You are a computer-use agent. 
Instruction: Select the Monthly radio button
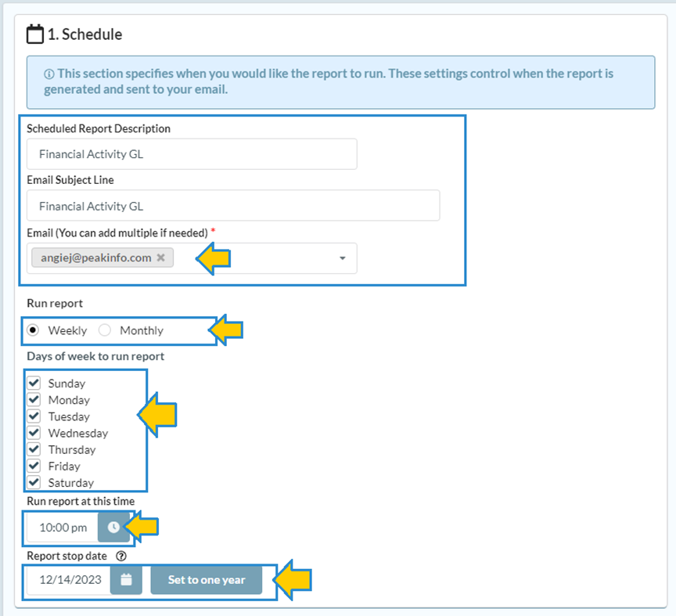(x=105, y=330)
